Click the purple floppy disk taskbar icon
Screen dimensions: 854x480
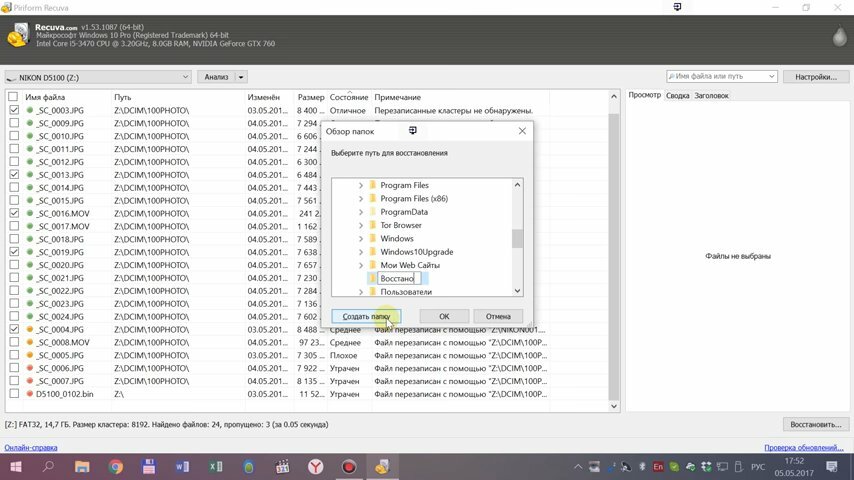pyautogui.click(x=149, y=467)
